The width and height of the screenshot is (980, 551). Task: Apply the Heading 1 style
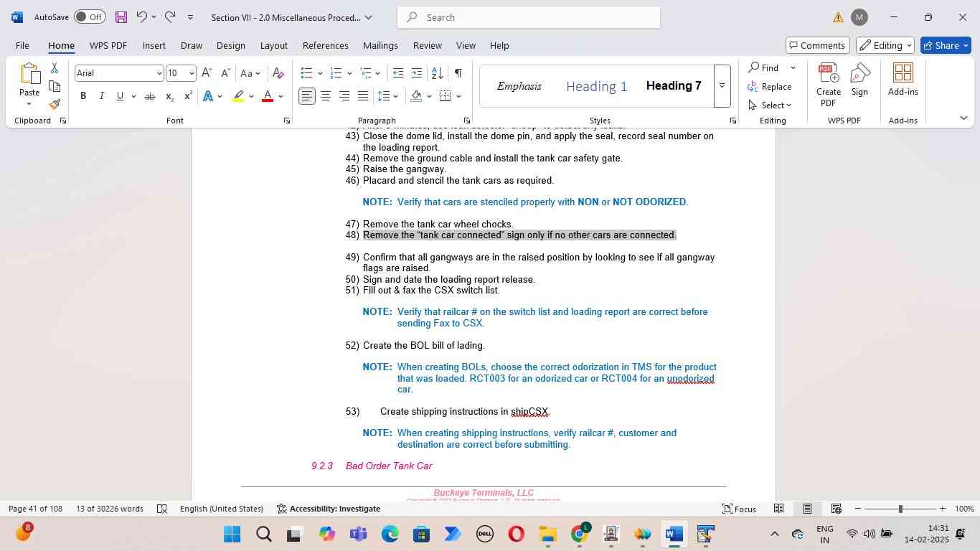pos(597,86)
